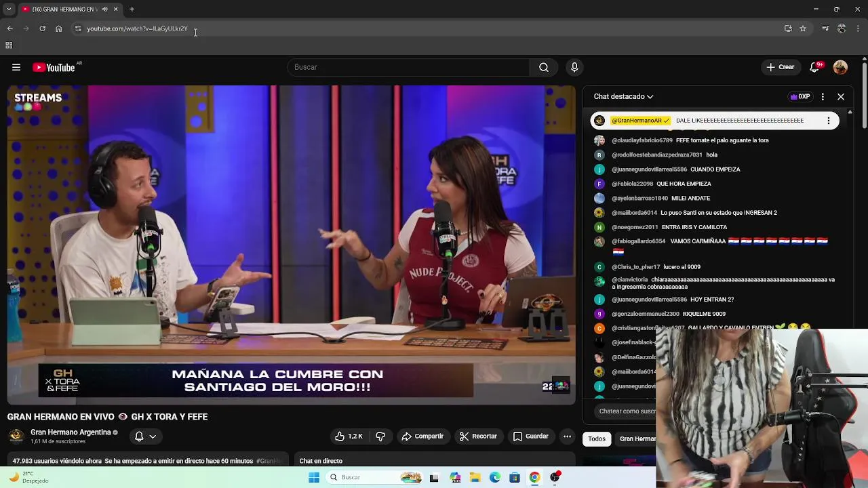Click the Crear button
Screen dimensions: 868x488
(781, 67)
